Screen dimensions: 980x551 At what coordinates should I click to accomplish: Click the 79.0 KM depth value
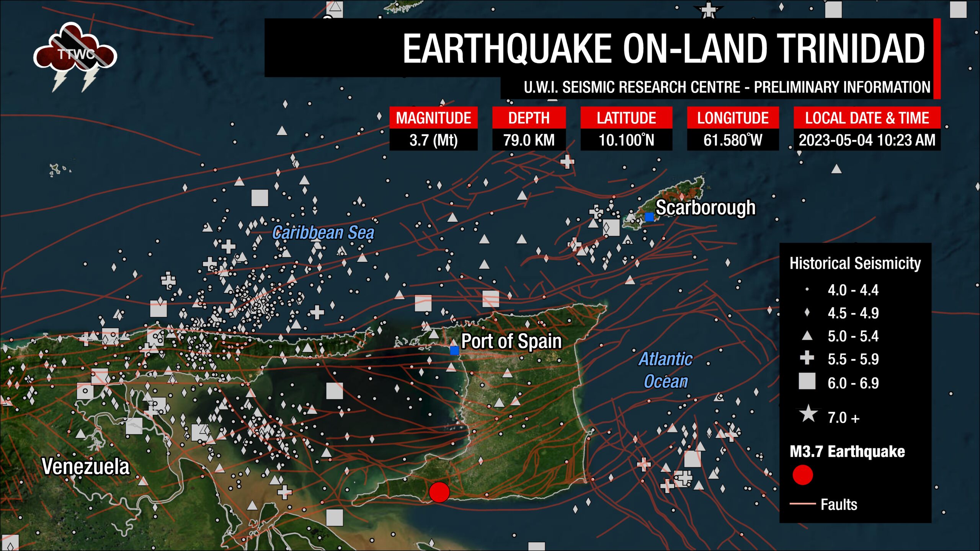click(x=529, y=140)
